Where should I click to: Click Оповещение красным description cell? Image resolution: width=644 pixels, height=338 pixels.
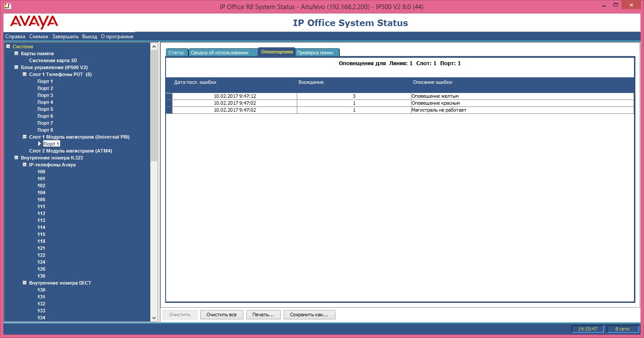tap(522, 103)
